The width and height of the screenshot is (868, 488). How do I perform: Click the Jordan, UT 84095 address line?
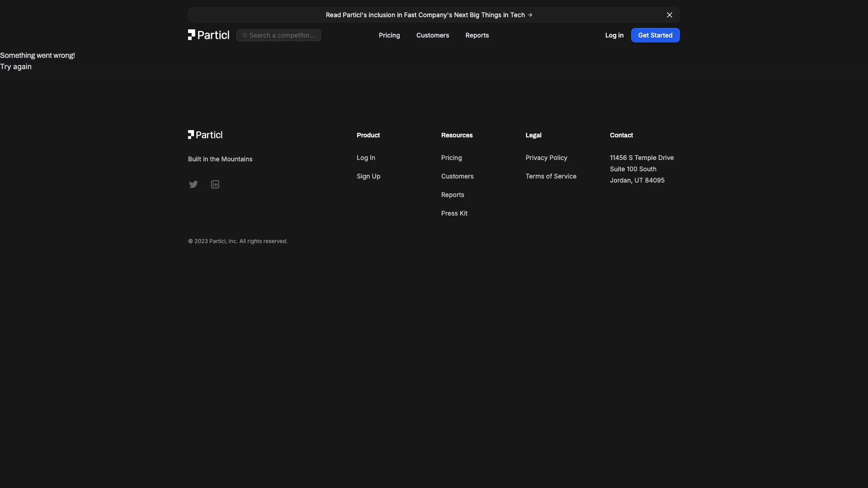(637, 180)
